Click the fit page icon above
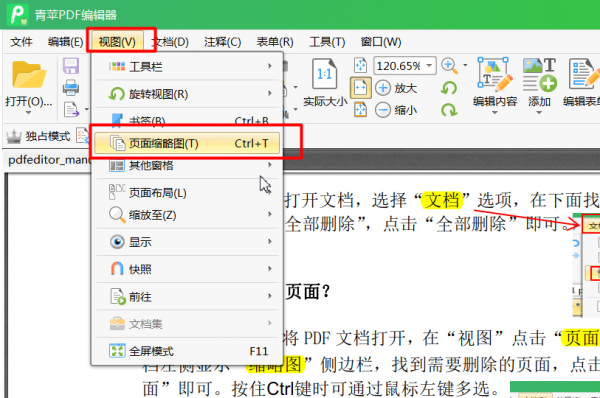The width and height of the screenshot is (600, 398). [360, 65]
